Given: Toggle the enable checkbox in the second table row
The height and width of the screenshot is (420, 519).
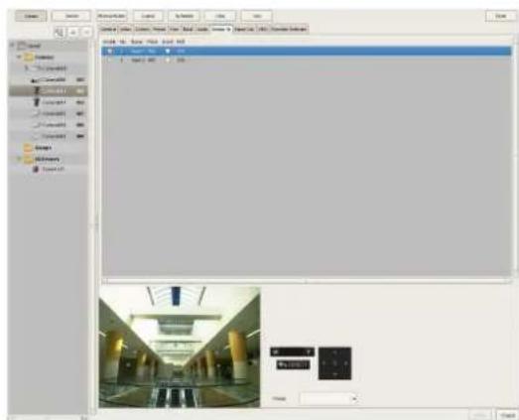Looking at the screenshot, I should click(x=109, y=61).
